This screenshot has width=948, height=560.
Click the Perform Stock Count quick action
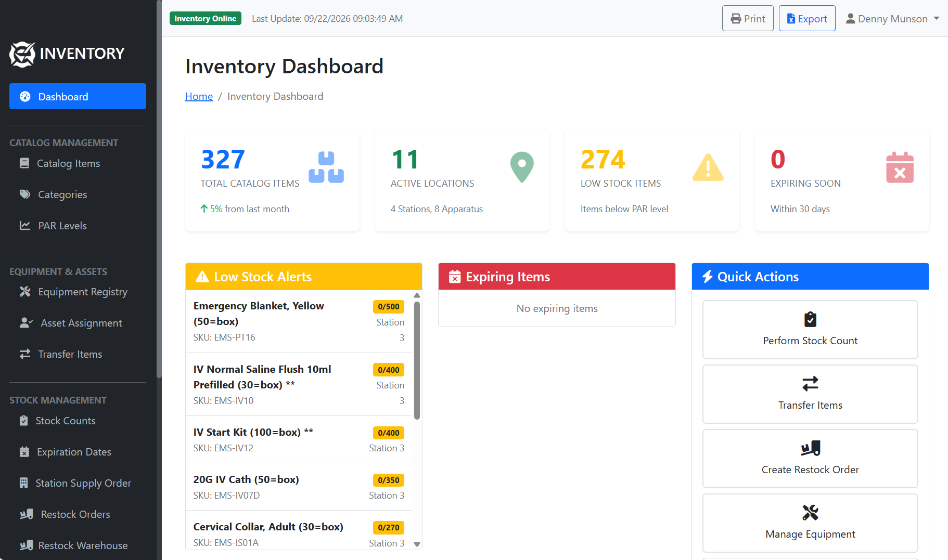(x=810, y=330)
